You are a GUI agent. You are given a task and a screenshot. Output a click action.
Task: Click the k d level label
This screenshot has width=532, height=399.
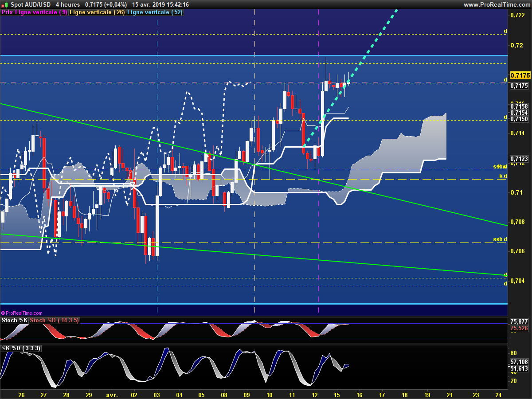(x=503, y=176)
